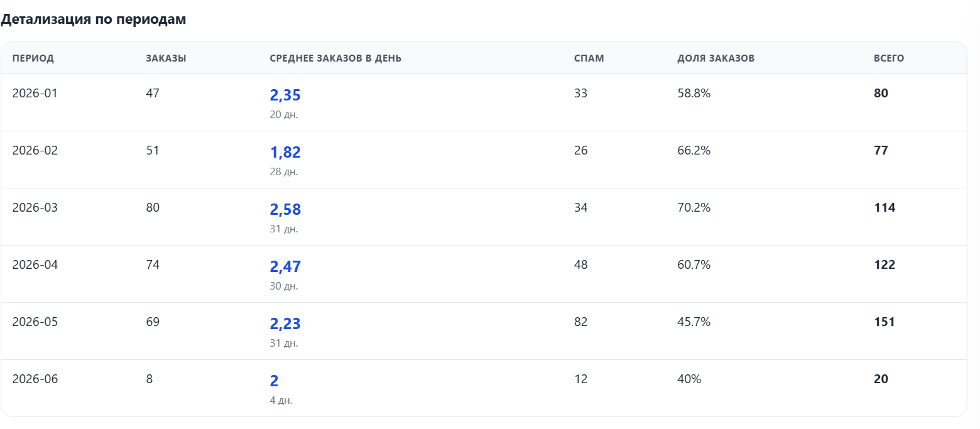Click the 2,35 average orders value
This screenshot has width=980, height=429.
(x=285, y=95)
